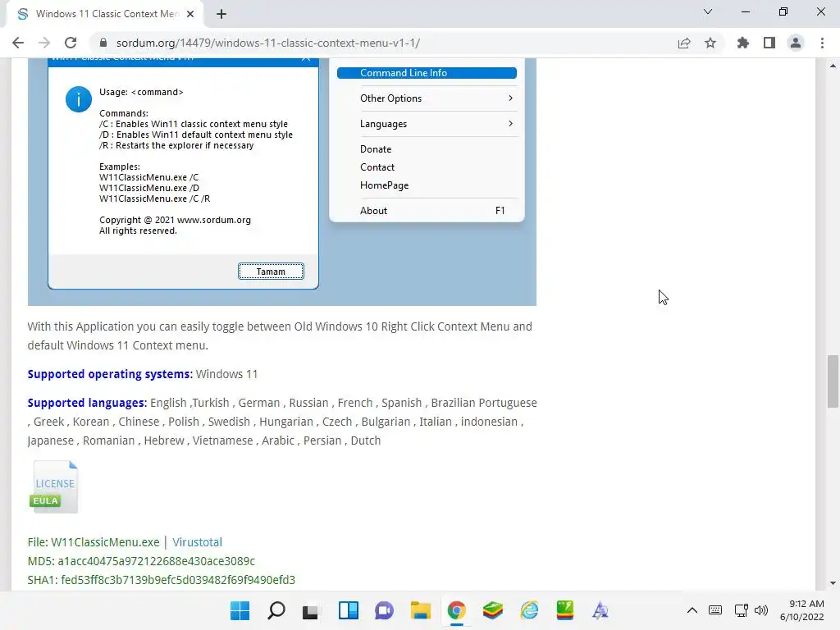Open Widgets from the taskbar

tap(348, 610)
